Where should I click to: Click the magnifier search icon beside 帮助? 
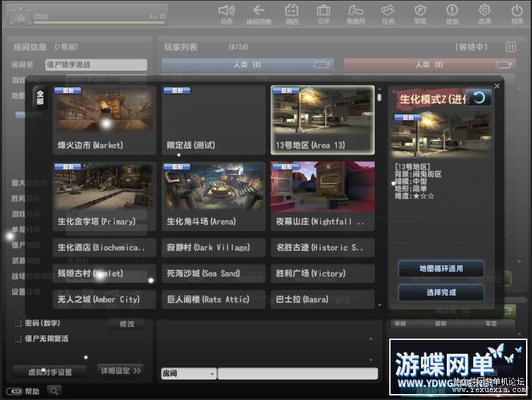click(54, 391)
